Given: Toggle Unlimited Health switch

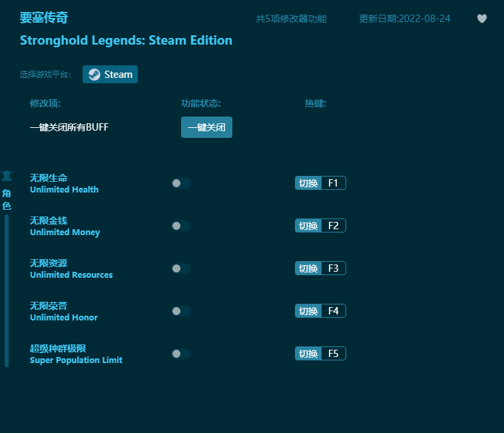Looking at the screenshot, I should tap(181, 183).
